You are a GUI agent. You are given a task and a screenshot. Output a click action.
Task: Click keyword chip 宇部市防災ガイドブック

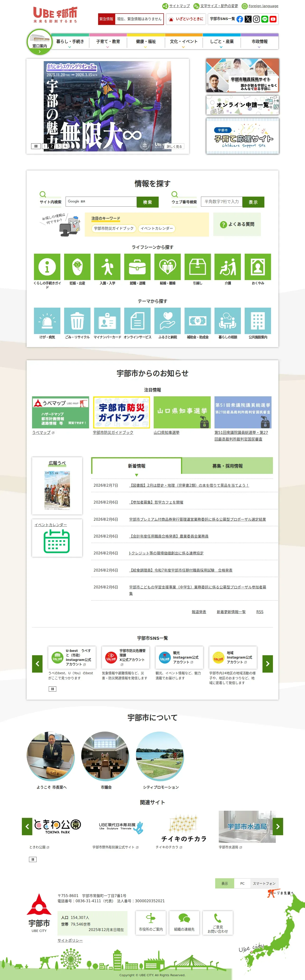click(x=114, y=228)
